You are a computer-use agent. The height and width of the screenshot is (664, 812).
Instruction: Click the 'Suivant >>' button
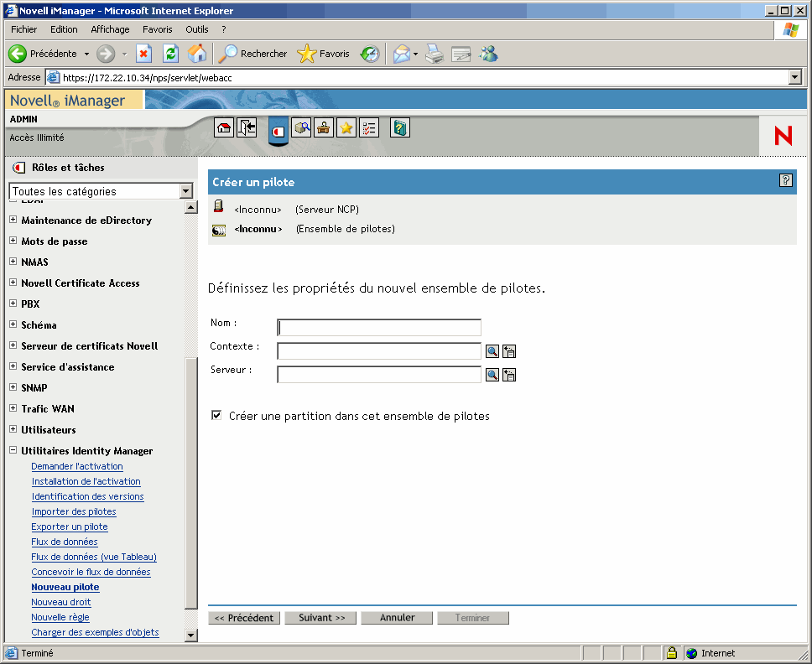[320, 617]
